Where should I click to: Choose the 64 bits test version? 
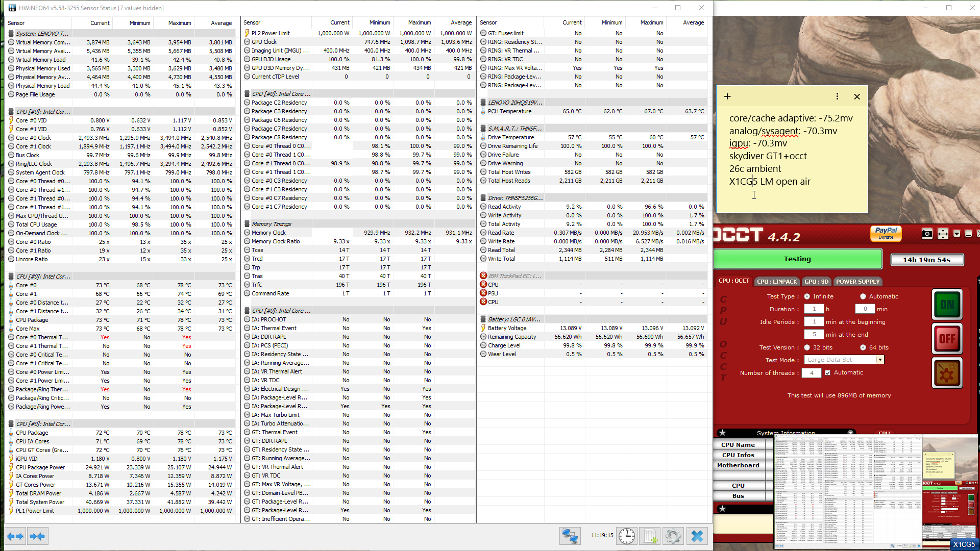tap(863, 347)
